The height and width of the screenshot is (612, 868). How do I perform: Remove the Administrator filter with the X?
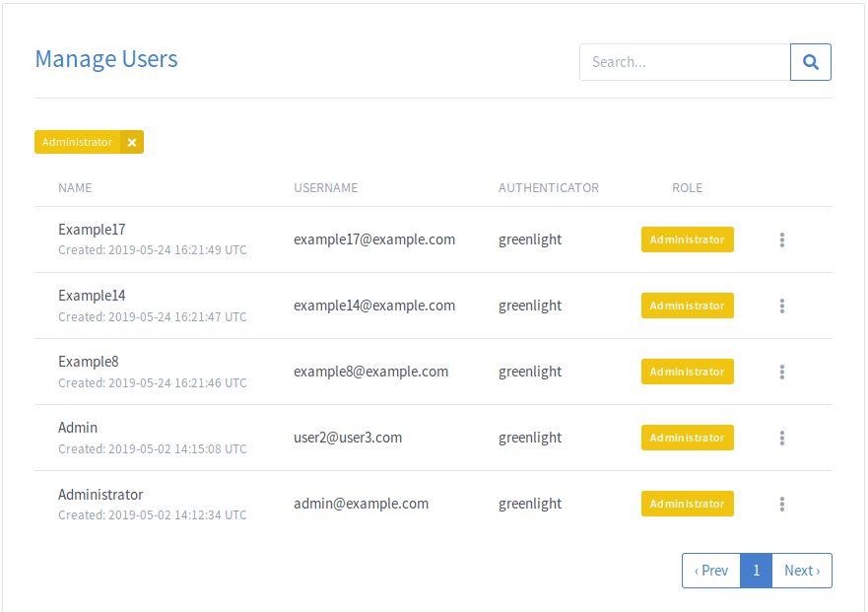[x=132, y=142]
